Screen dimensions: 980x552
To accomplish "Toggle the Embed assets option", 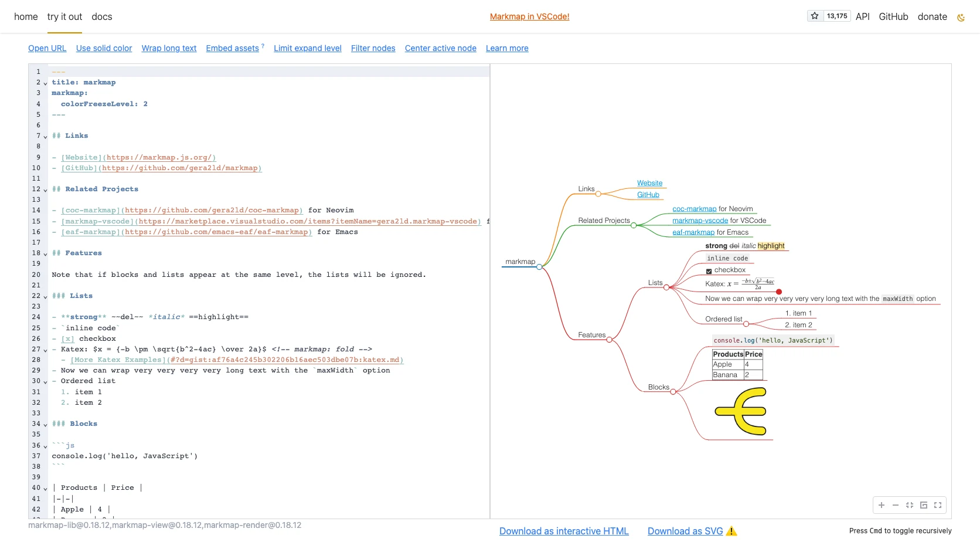I will [x=233, y=48].
